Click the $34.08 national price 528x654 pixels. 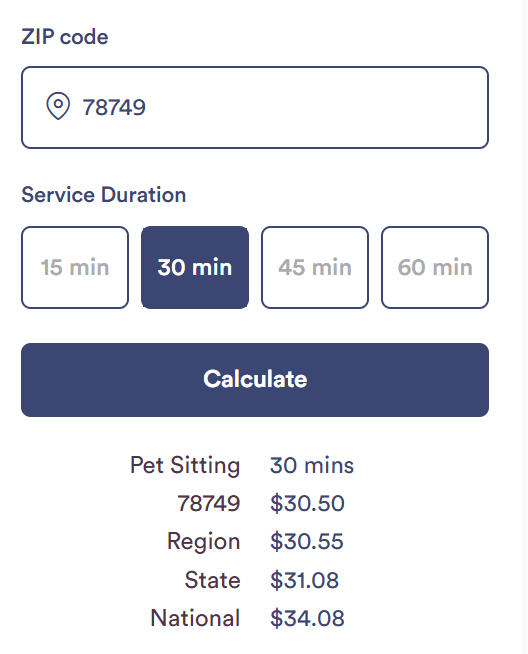click(x=307, y=618)
